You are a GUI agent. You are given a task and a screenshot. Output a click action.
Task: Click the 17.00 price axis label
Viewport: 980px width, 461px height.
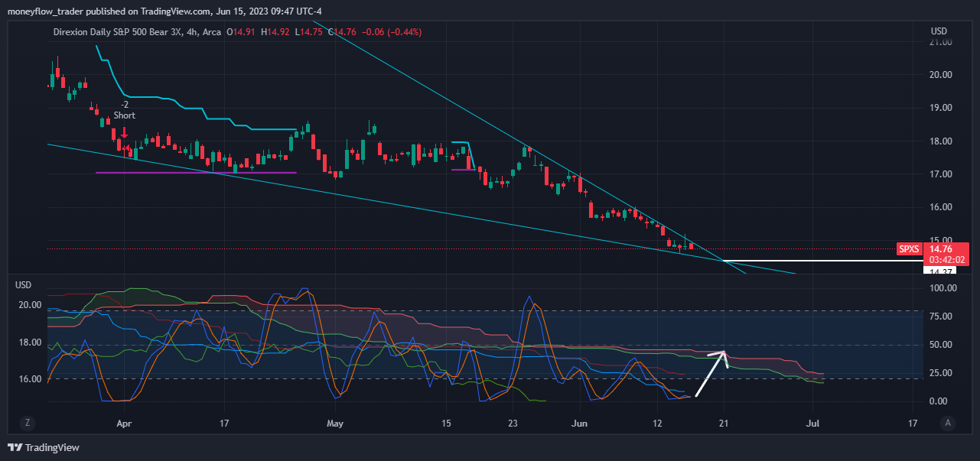pyautogui.click(x=940, y=174)
